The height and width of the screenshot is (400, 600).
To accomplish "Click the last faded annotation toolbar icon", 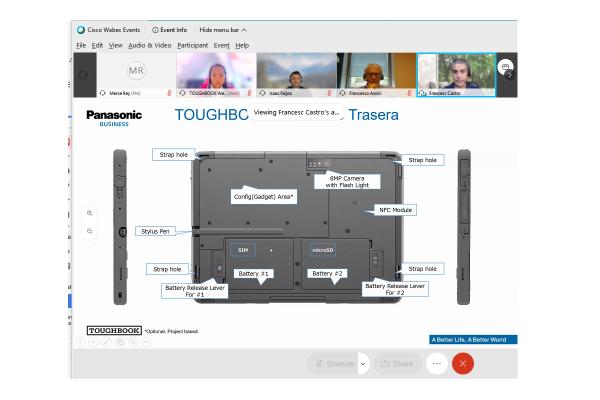I will point(146,342).
